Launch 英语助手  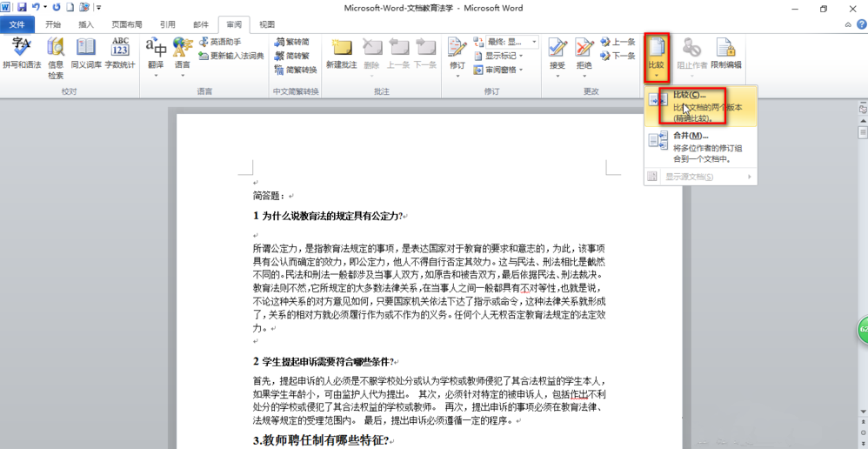(220, 42)
